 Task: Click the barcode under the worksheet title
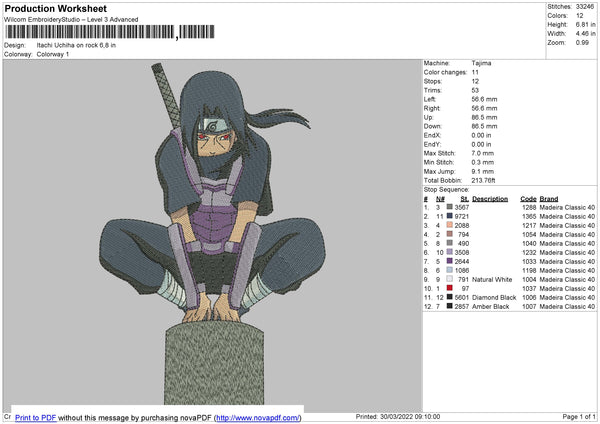click(110, 32)
